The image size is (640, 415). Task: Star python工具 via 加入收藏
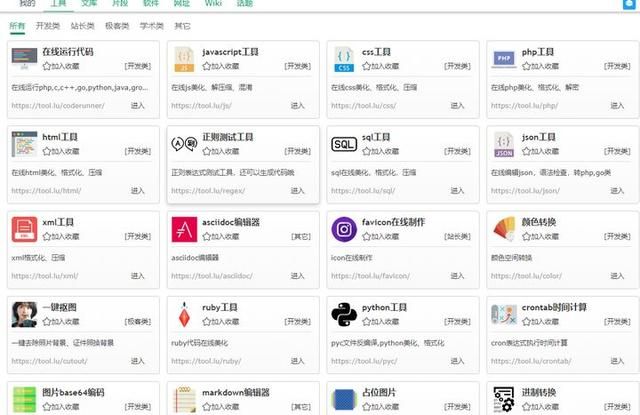coord(380,322)
